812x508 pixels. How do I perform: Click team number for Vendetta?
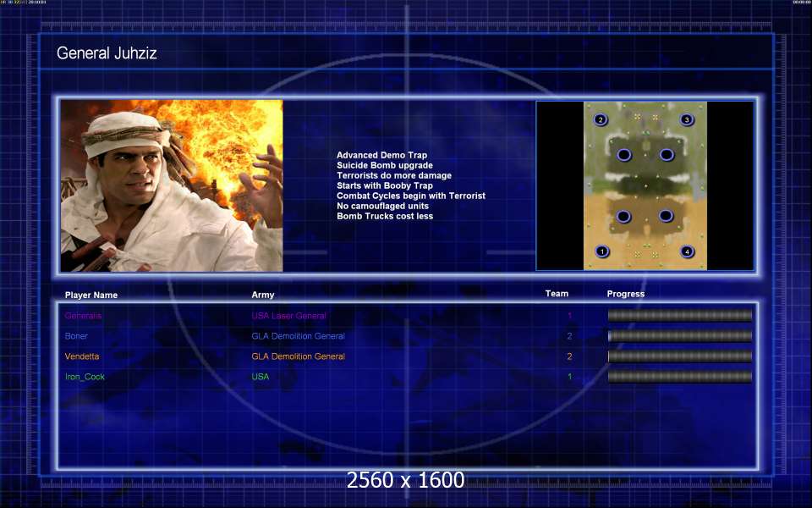(x=569, y=356)
